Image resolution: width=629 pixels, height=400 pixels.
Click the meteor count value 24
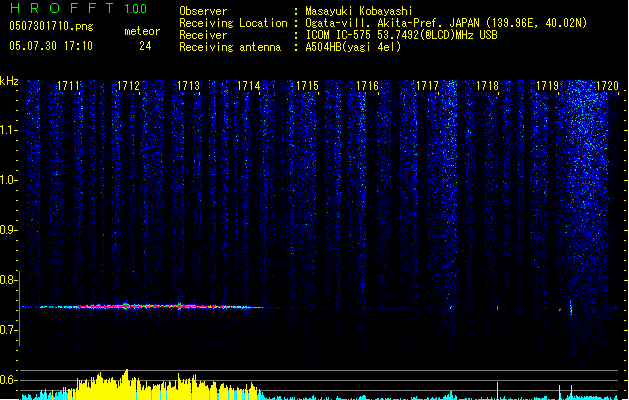point(145,46)
